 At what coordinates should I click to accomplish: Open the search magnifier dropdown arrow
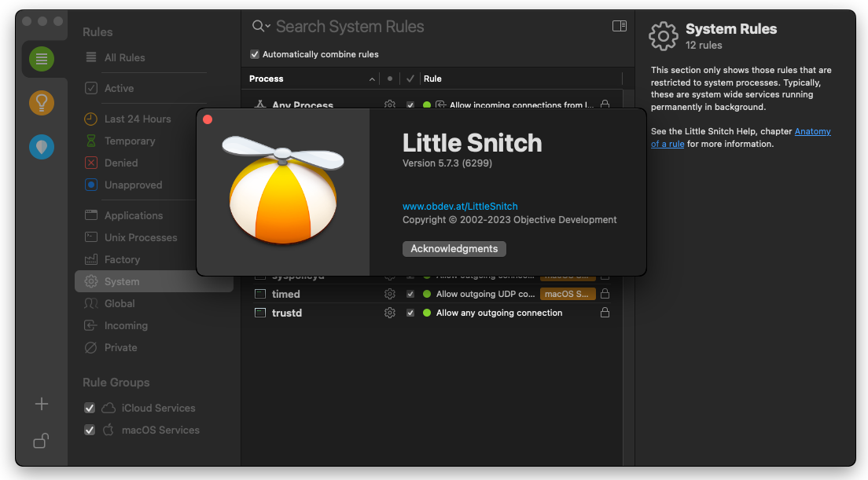point(268,27)
